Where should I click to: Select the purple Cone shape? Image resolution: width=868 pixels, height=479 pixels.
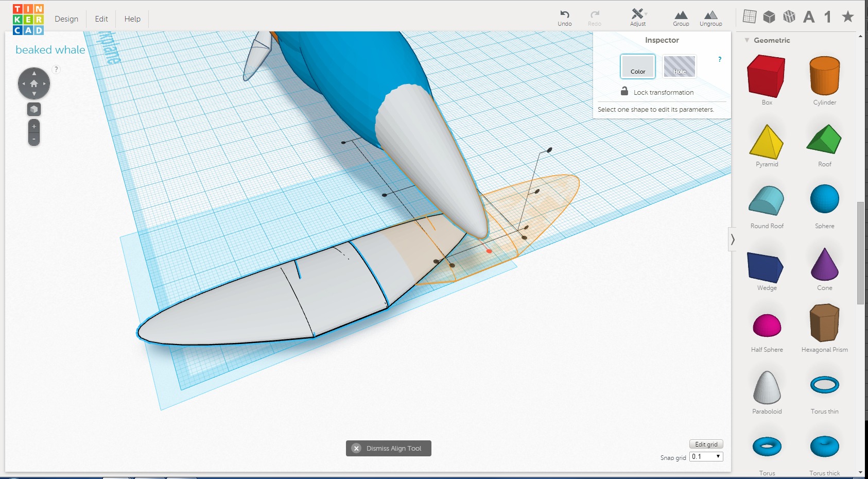[x=825, y=264]
